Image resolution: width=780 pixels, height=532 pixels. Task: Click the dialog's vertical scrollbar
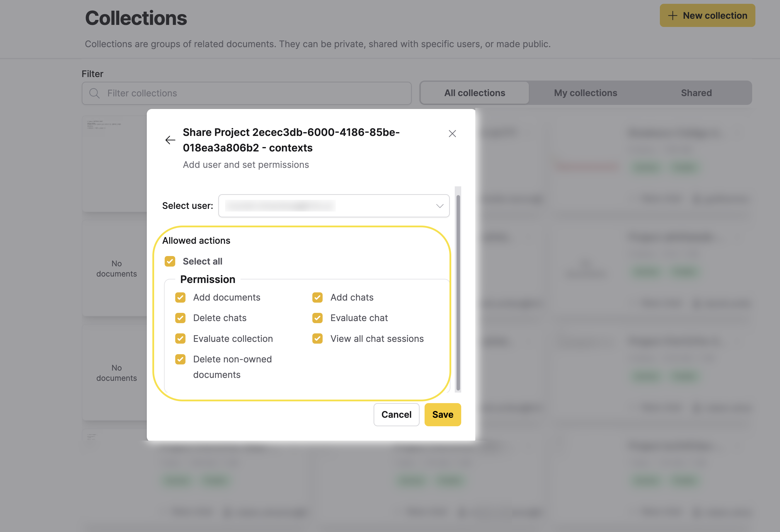pos(458,292)
